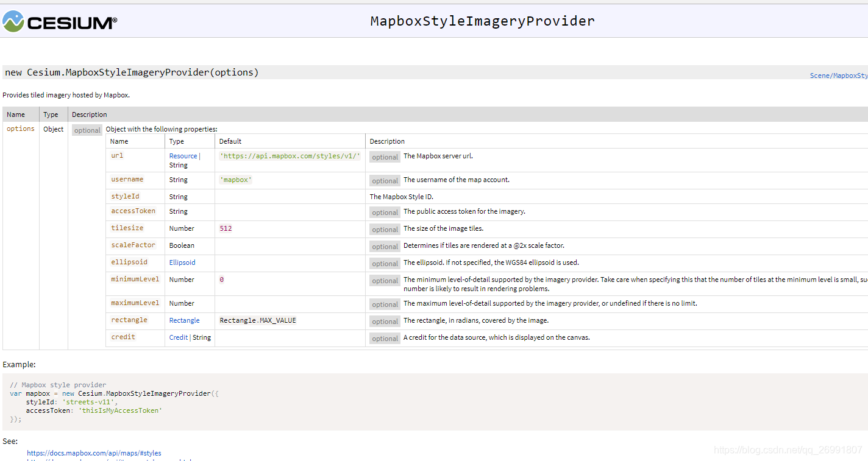
Task: Click the 0 default for minimumLevel
Action: [x=221, y=280]
